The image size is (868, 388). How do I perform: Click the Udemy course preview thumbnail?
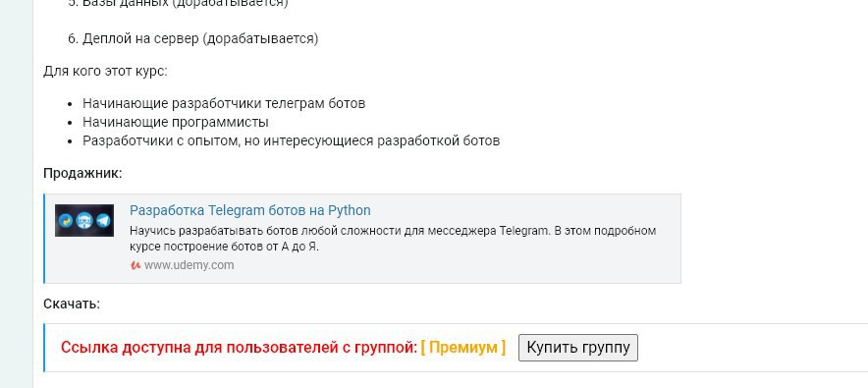(x=84, y=220)
